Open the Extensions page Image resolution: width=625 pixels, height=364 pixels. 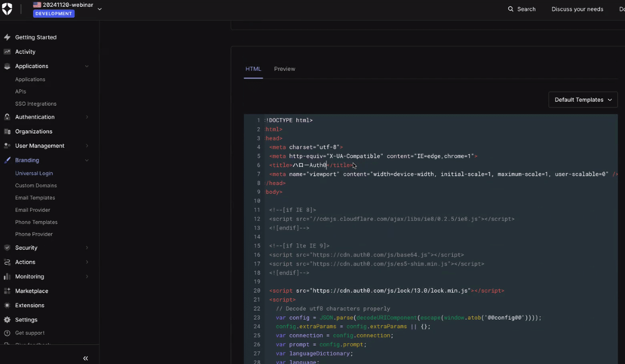30,306
